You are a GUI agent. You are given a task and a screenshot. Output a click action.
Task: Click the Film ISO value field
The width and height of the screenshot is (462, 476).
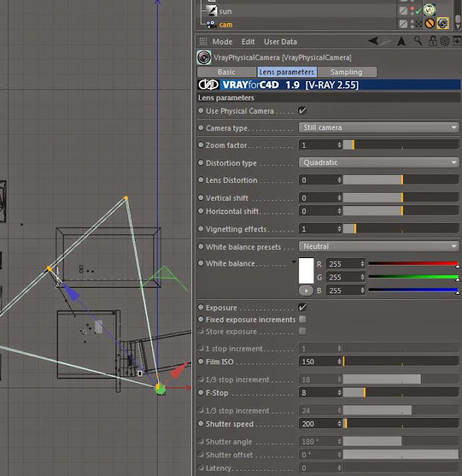(x=318, y=361)
